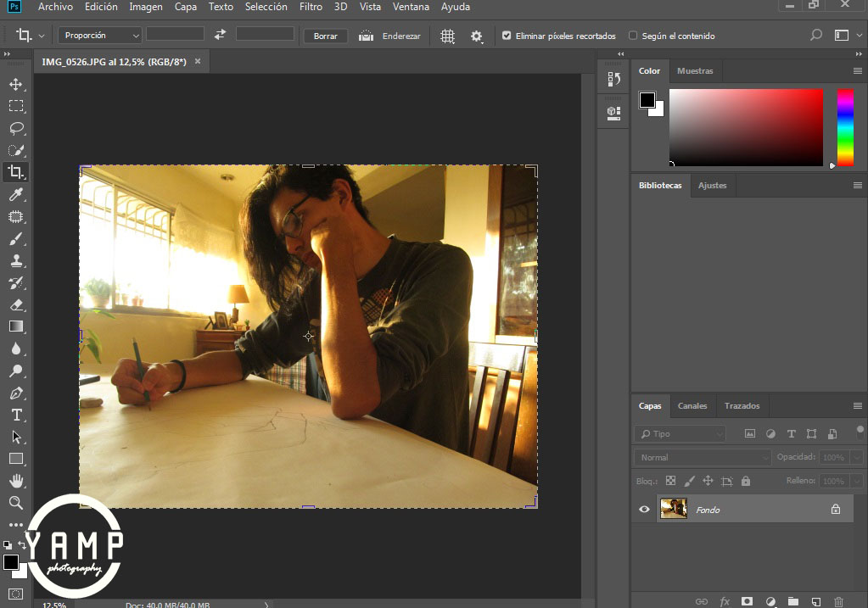Open the Proporción aspect ratio dropdown
This screenshot has height=608, width=868.
click(x=101, y=36)
